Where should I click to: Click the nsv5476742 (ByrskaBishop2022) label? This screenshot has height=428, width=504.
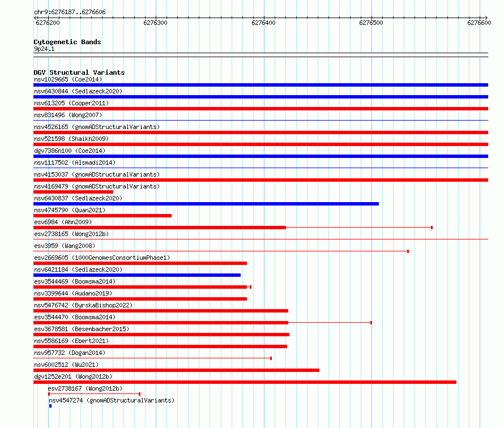[x=83, y=305]
